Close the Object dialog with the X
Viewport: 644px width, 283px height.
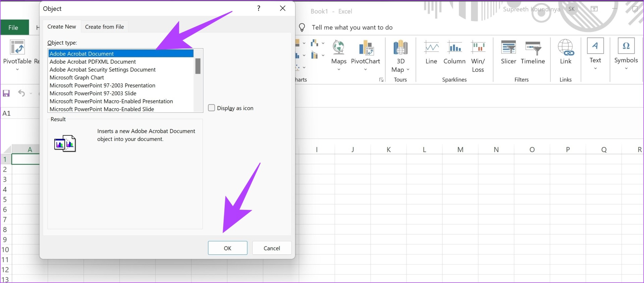(283, 8)
